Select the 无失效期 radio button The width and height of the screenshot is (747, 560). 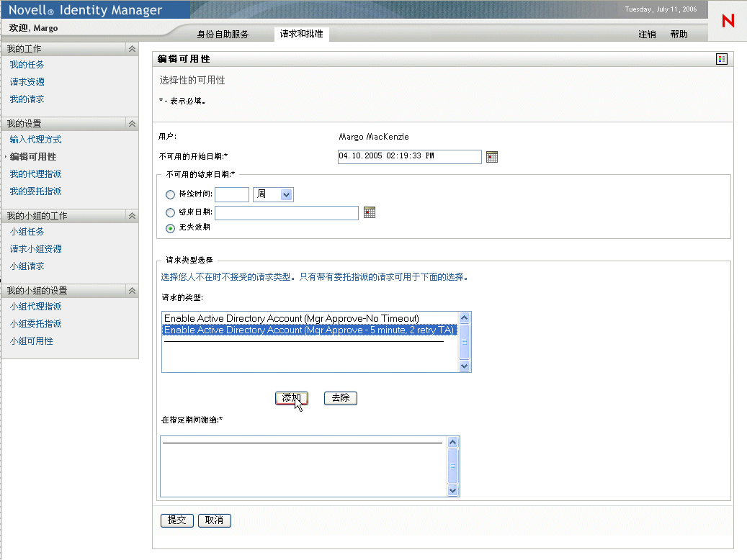click(170, 228)
